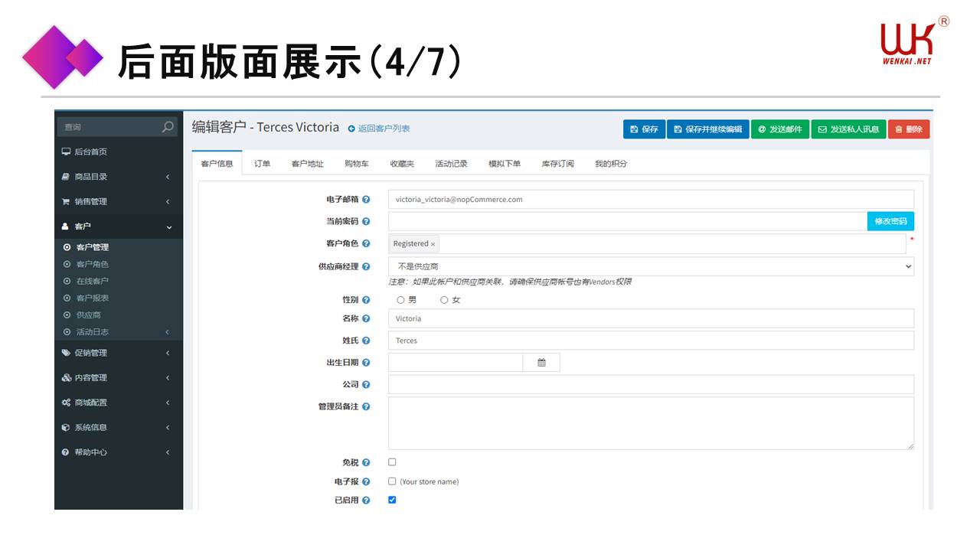Check the 免税 tax exempt checkbox
980x551 pixels.
(392, 462)
